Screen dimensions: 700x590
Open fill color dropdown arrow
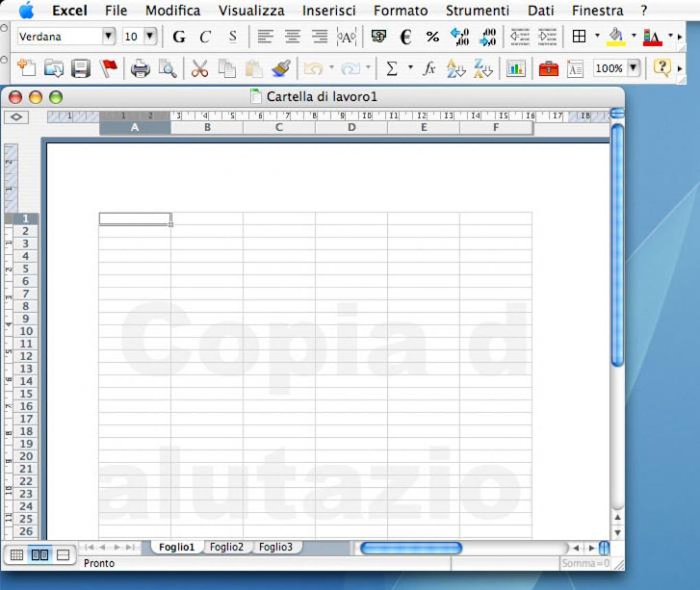(x=633, y=36)
